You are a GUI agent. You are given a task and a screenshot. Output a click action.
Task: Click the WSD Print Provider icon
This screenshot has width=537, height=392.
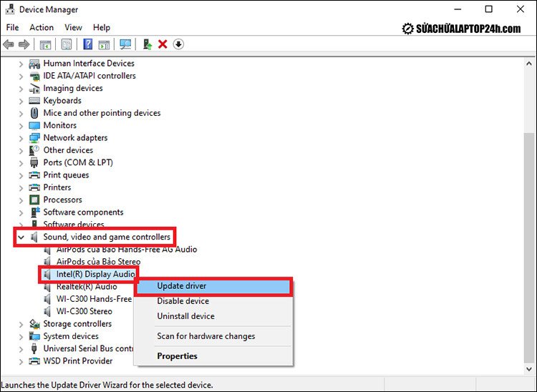[34, 361]
